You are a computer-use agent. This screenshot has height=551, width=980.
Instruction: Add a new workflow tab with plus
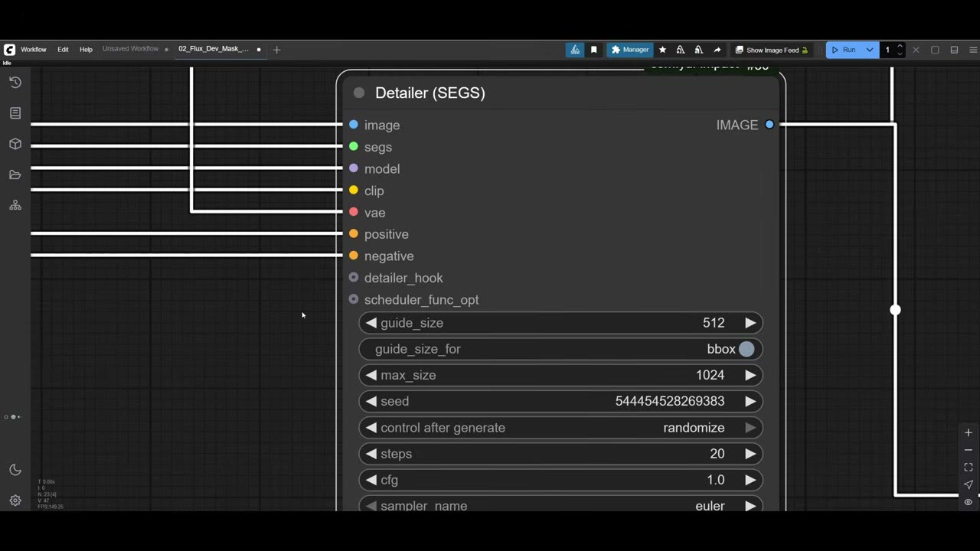(x=277, y=50)
